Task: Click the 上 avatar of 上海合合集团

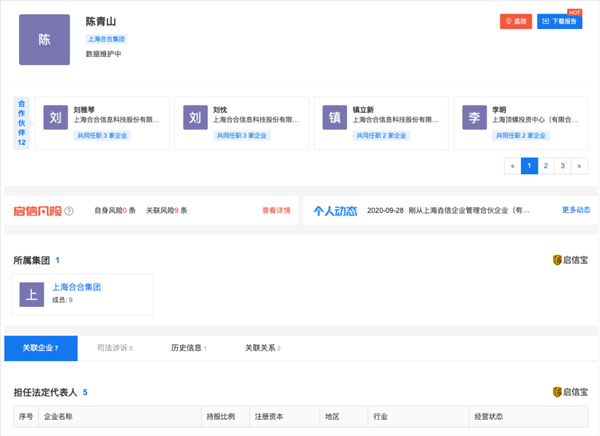Action: coord(33,293)
